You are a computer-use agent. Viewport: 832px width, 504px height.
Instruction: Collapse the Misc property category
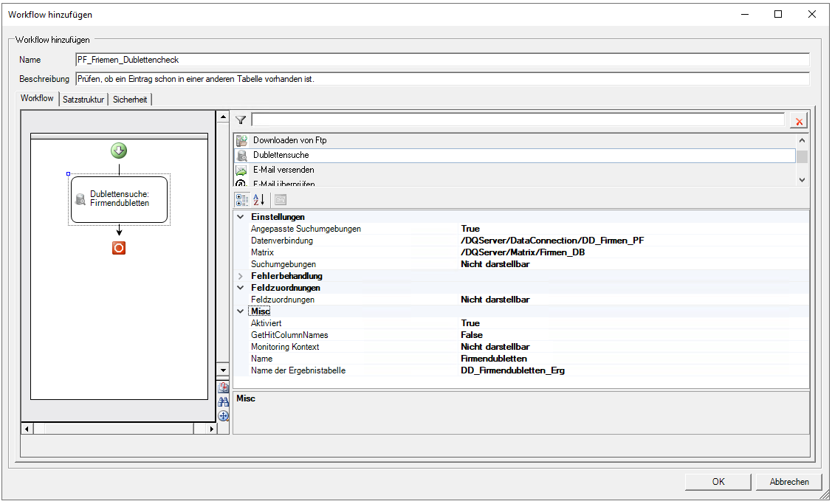[241, 311]
